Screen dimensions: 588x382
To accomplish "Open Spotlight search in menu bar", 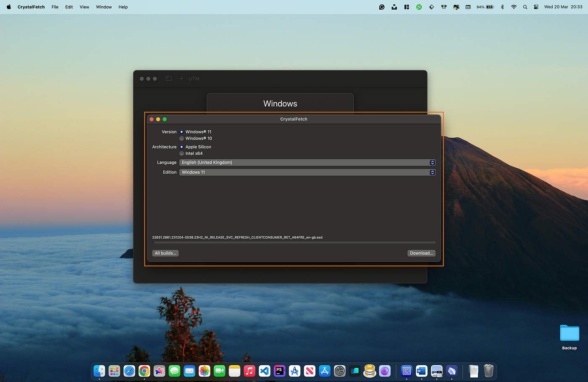I will pos(525,7).
